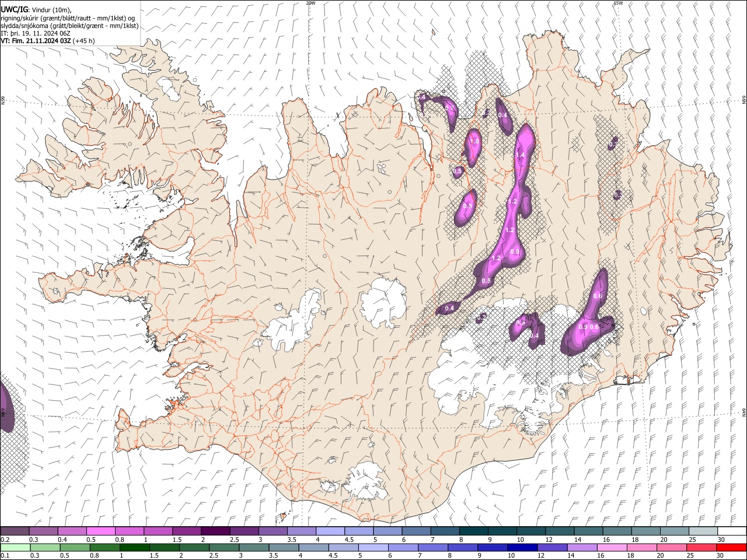Click the white 30 swatch, top legend row
The image size is (747, 560).
point(732,531)
